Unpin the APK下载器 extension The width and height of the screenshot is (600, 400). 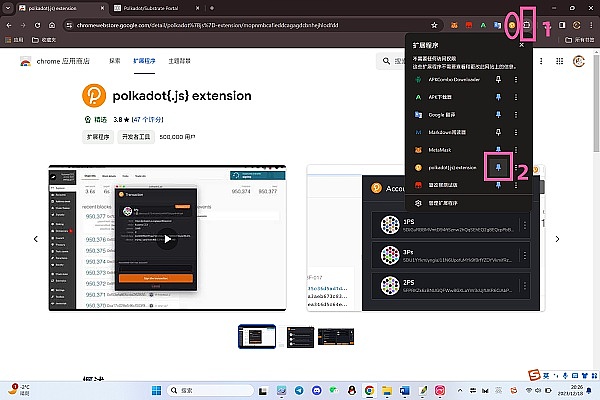498,97
